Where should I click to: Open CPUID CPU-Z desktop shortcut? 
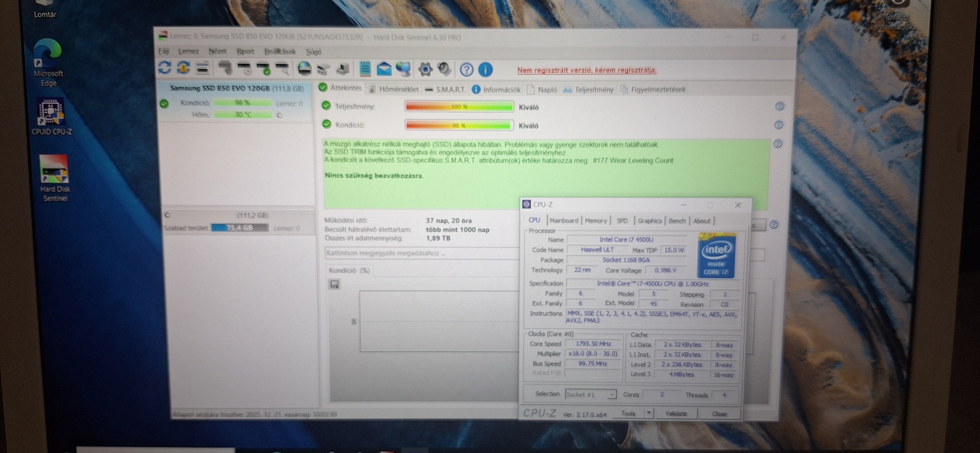[x=52, y=117]
